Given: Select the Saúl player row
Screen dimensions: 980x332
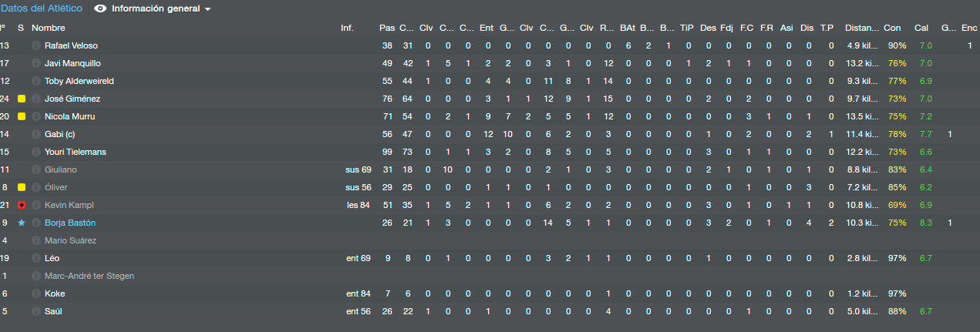Looking at the screenshot, I should [490, 312].
